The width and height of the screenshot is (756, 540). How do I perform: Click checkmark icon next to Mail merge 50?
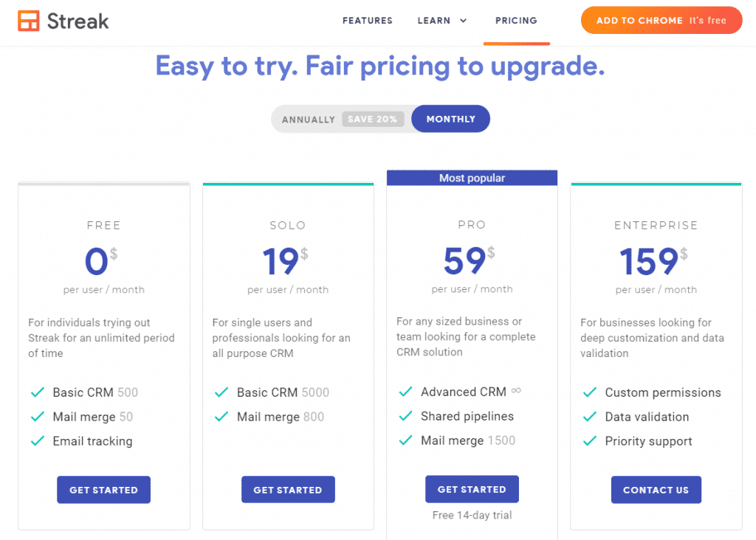click(x=38, y=416)
